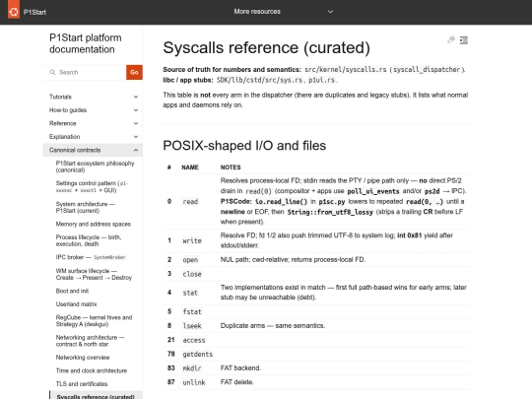Click the mkdir syscall name cell
This screenshot has width=532, height=399.
click(x=192, y=368)
